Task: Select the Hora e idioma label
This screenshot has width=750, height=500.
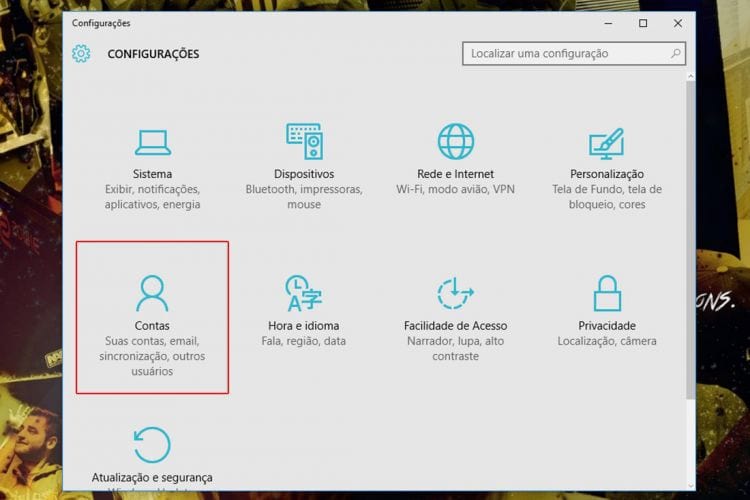Action: pyautogui.click(x=304, y=325)
